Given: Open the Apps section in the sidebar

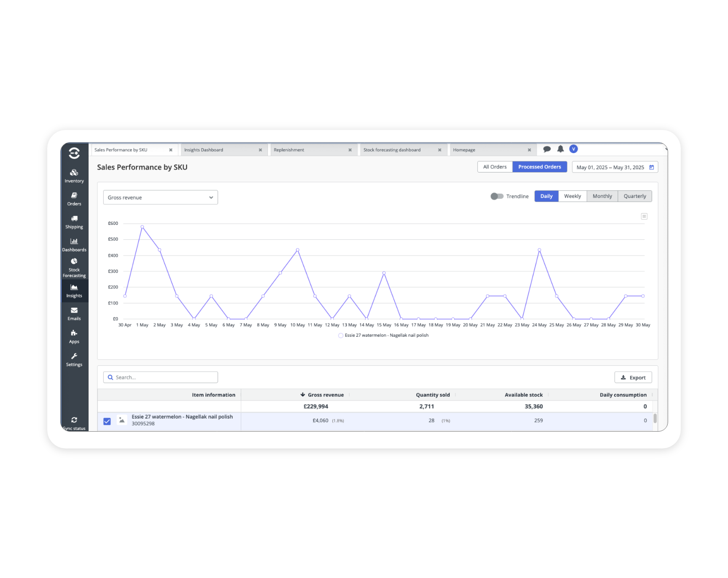Looking at the screenshot, I should 74,335.
